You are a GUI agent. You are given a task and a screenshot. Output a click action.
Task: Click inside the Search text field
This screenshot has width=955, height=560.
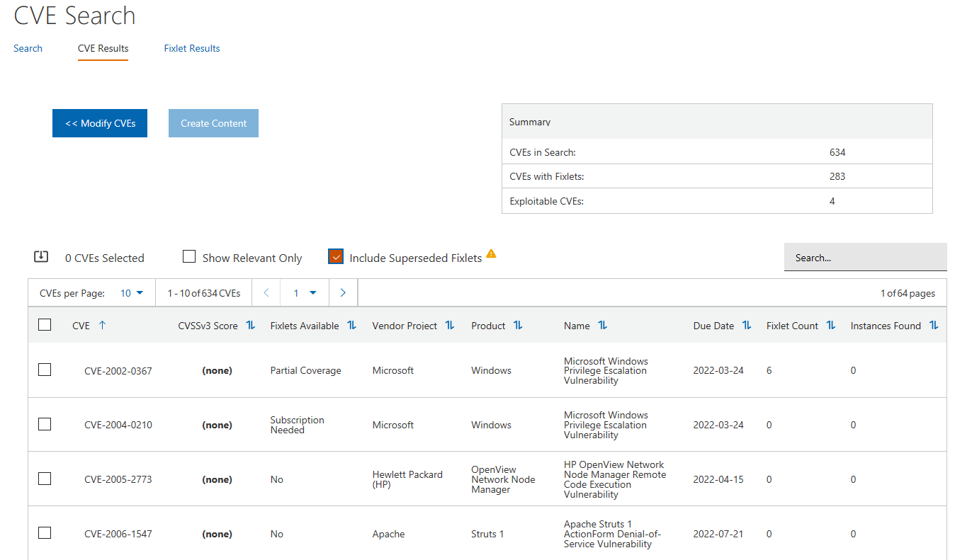864,257
